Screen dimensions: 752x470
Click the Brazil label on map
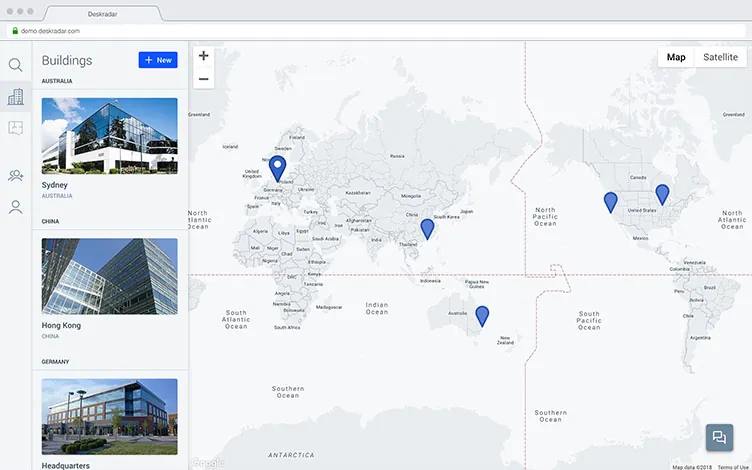pyautogui.click(x=709, y=288)
